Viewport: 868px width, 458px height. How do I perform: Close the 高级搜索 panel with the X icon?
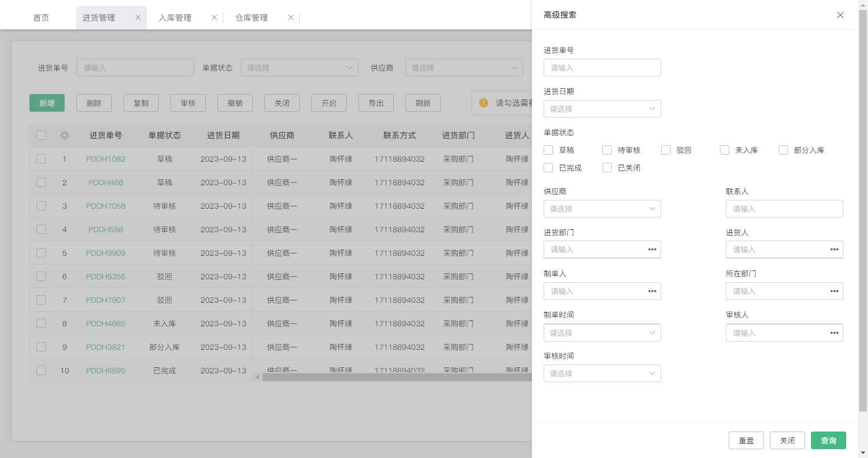pyautogui.click(x=840, y=15)
